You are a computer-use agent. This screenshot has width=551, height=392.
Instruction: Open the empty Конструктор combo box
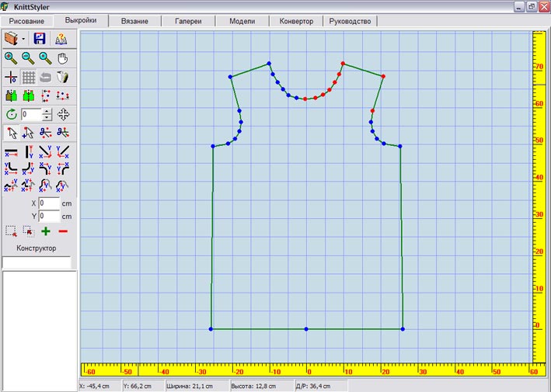coord(36,262)
